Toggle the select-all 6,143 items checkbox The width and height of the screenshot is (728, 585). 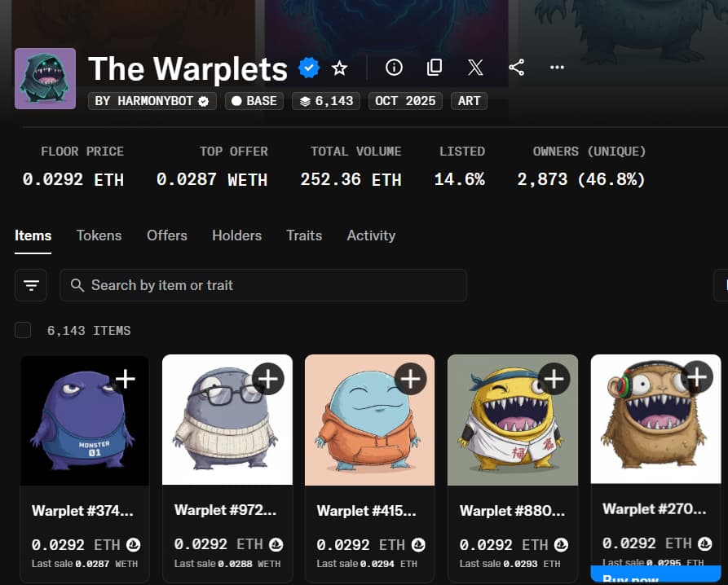tap(23, 330)
